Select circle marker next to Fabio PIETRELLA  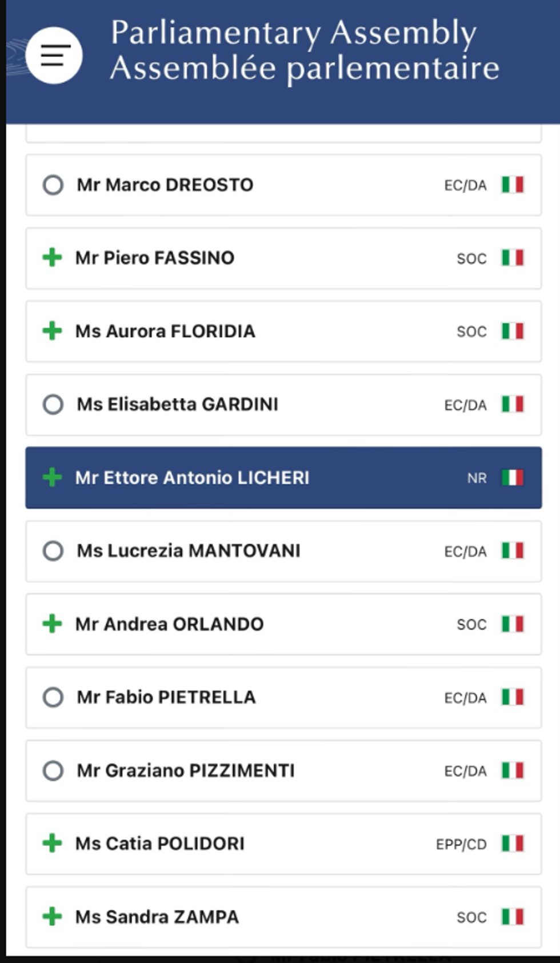pos(53,697)
